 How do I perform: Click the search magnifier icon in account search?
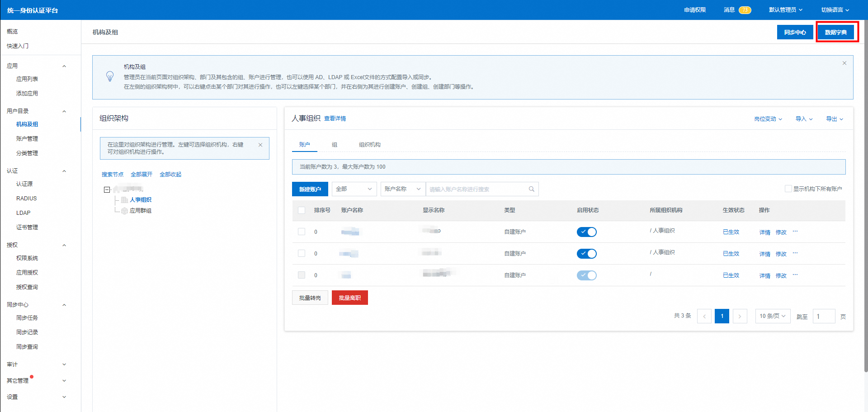coord(532,189)
